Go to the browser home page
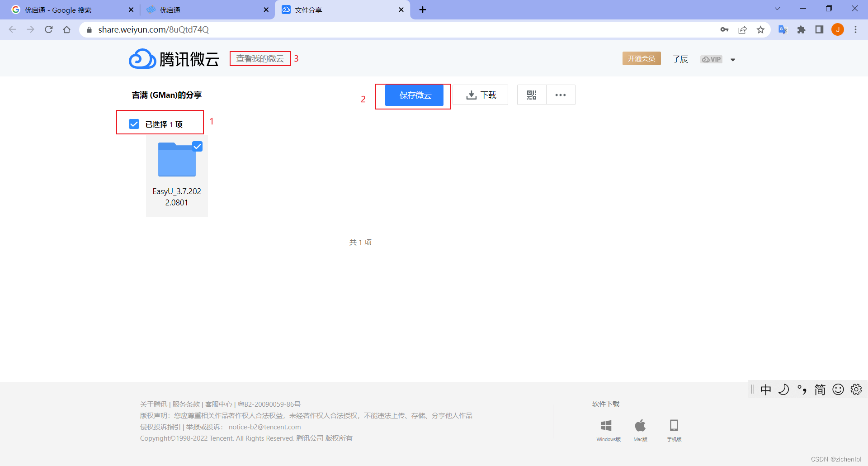Screen dimensions: 868x466 click(x=67, y=29)
